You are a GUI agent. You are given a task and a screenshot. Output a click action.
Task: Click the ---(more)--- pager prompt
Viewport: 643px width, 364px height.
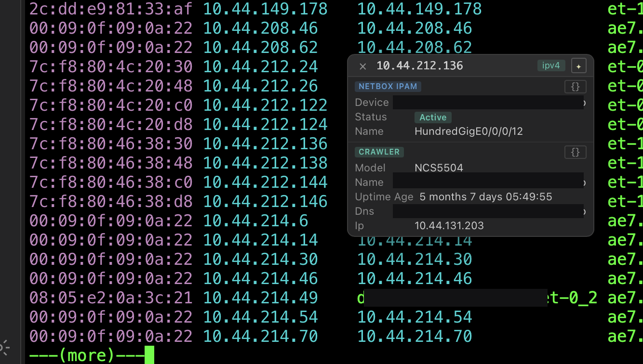tap(87, 355)
